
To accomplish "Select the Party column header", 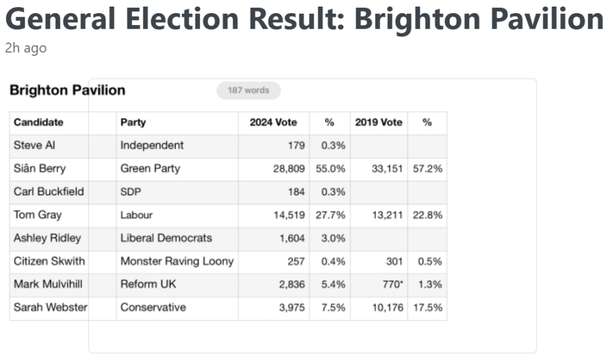I will coord(133,123).
